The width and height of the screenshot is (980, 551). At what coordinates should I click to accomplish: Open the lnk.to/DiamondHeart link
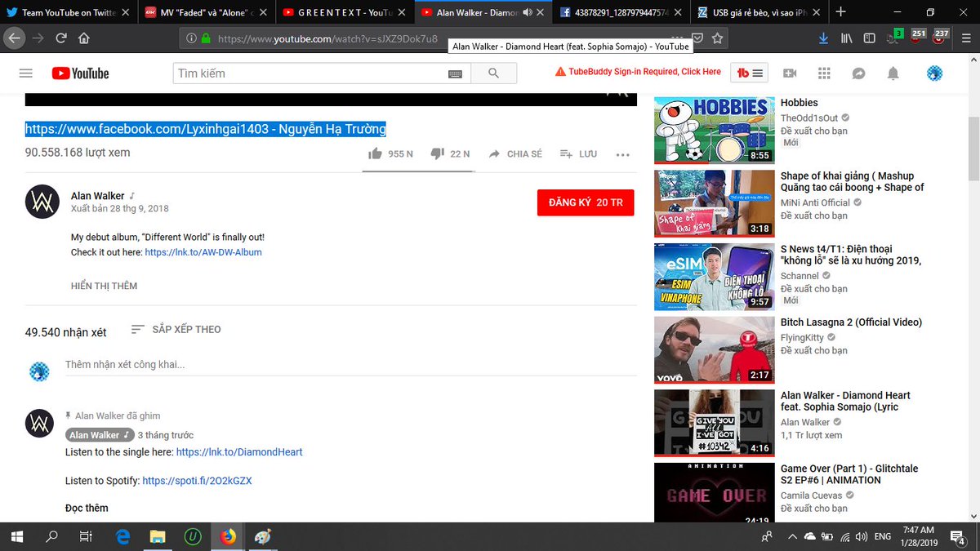coord(239,451)
